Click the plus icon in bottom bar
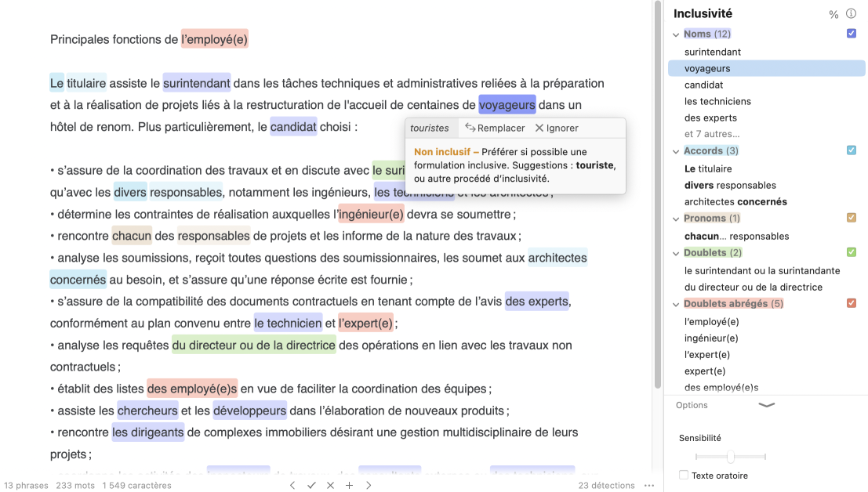 (349, 486)
